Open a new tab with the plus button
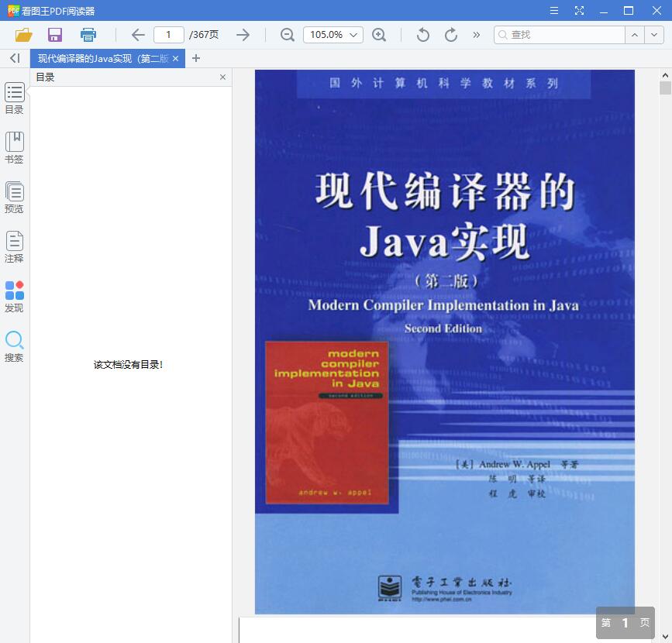The height and width of the screenshot is (643, 672). coord(196,58)
